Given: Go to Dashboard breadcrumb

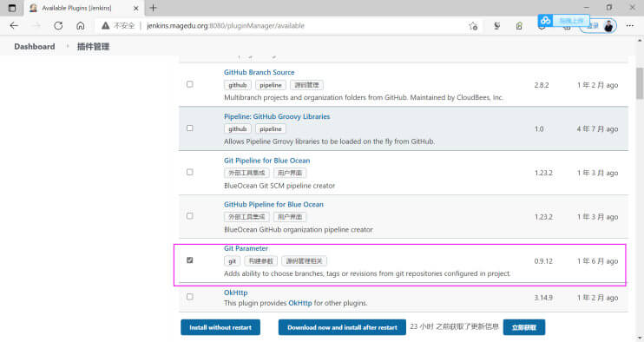Looking at the screenshot, I should (35, 47).
